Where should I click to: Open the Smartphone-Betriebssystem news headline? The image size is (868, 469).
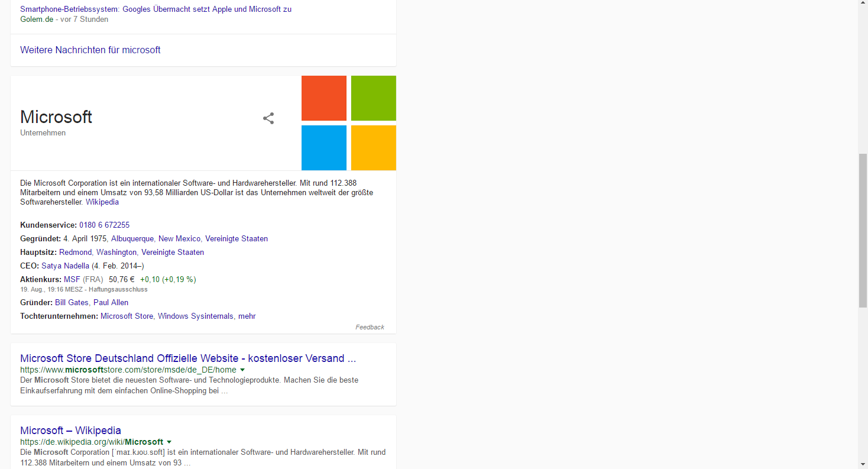(x=156, y=9)
